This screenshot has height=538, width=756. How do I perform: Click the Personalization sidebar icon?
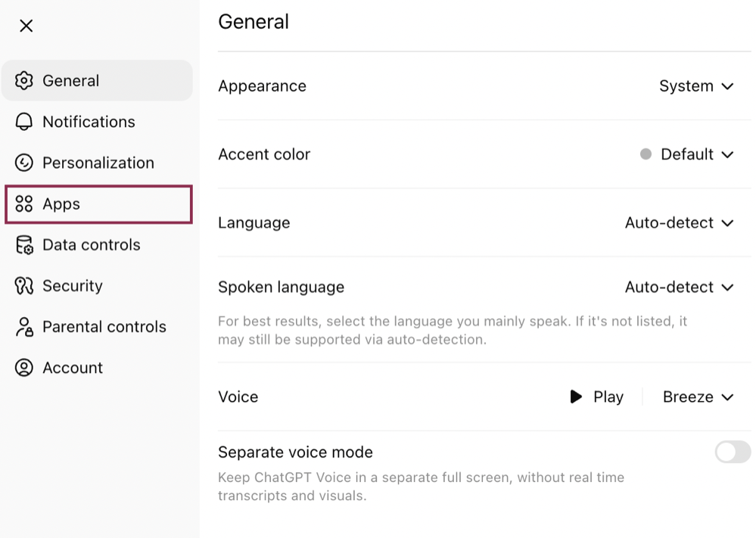pyautogui.click(x=24, y=163)
